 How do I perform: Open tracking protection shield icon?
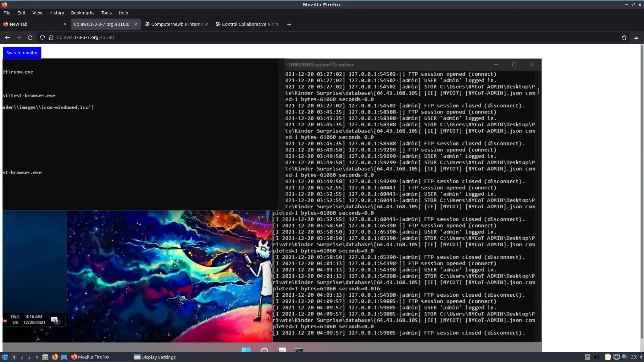click(42, 37)
